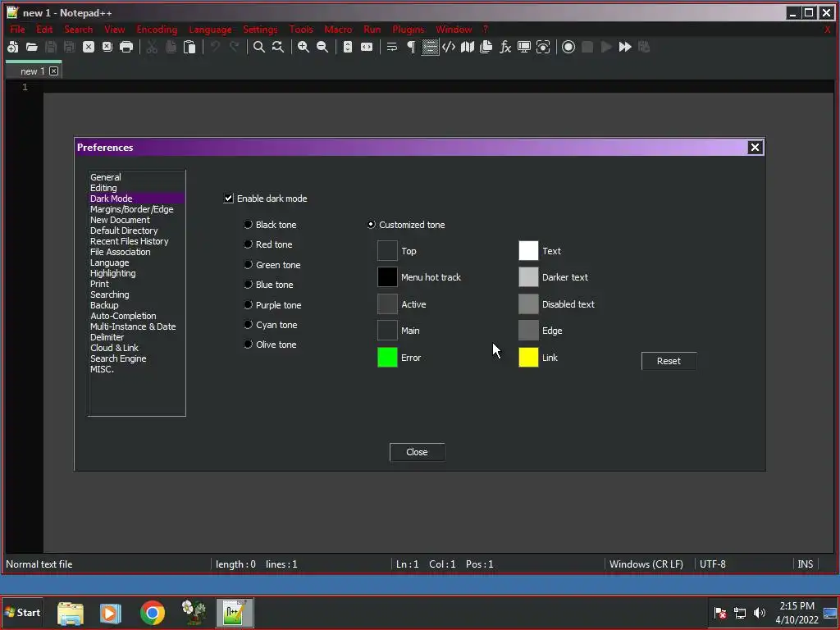Image resolution: width=840 pixels, height=630 pixels.
Task: Click the Print toolbar icon
Action: click(x=126, y=47)
